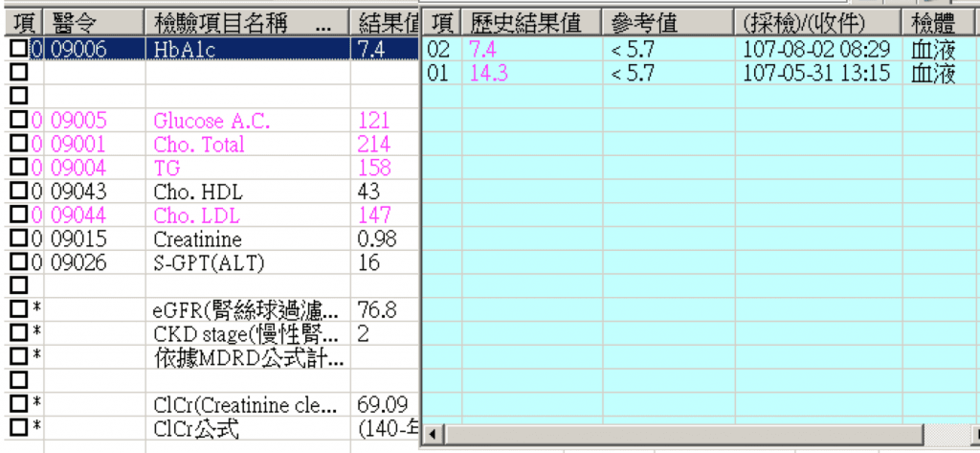Click the 醫令 column header
The width and height of the screenshot is (980, 453).
[x=94, y=23]
